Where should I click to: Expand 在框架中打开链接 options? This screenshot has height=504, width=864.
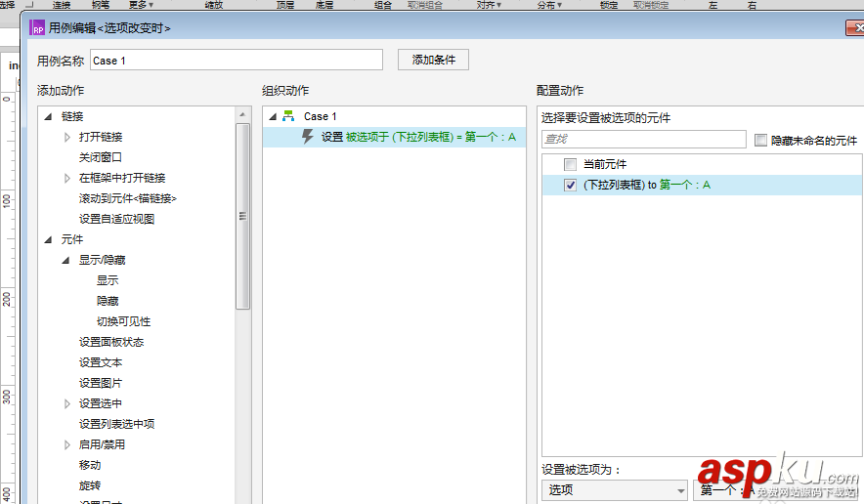[67, 178]
